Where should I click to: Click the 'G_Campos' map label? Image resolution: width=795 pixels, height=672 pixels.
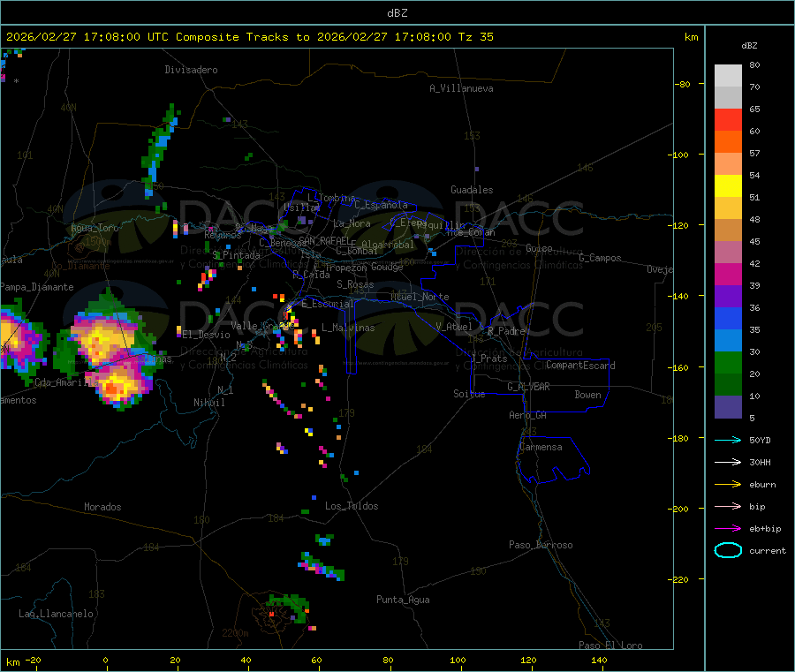601,258
